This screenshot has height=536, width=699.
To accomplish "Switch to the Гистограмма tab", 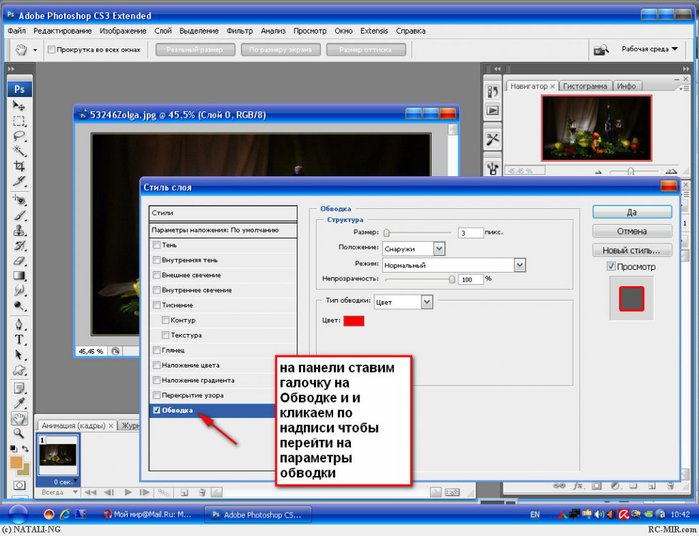I will click(585, 86).
